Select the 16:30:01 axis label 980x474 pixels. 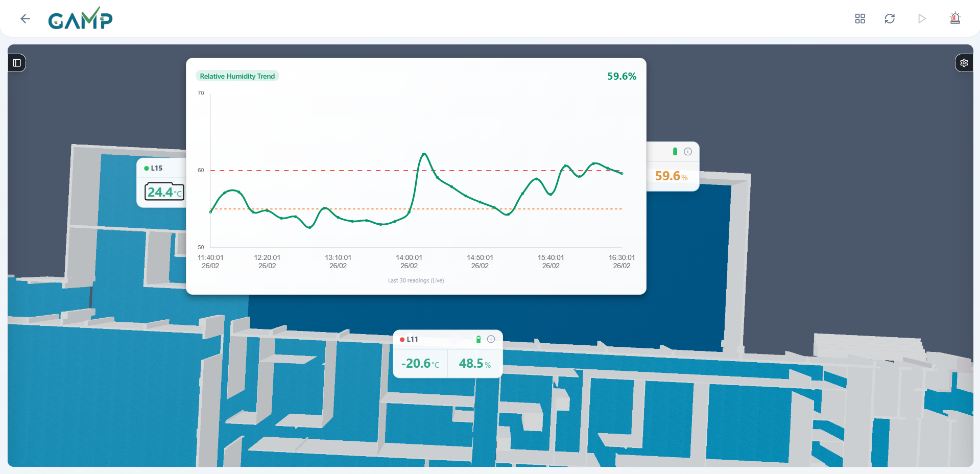622,262
